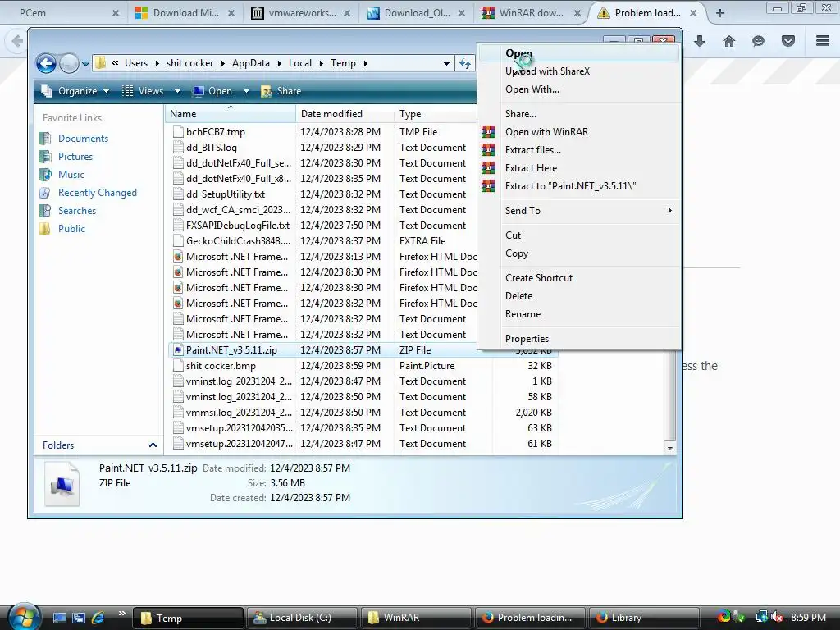Screen dimensions: 840x630
Task: Expand the address bar history dropdown
Action: click(x=446, y=63)
